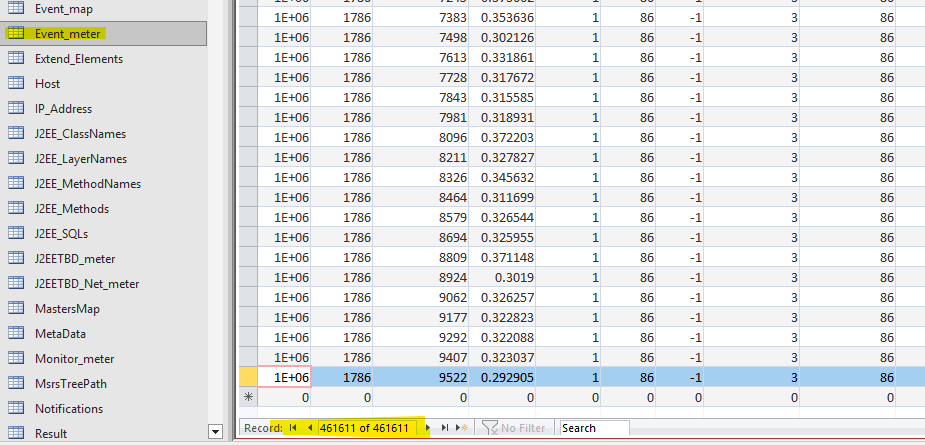Click the cell containing 0.292905
The height and width of the screenshot is (445, 925).
500,378
